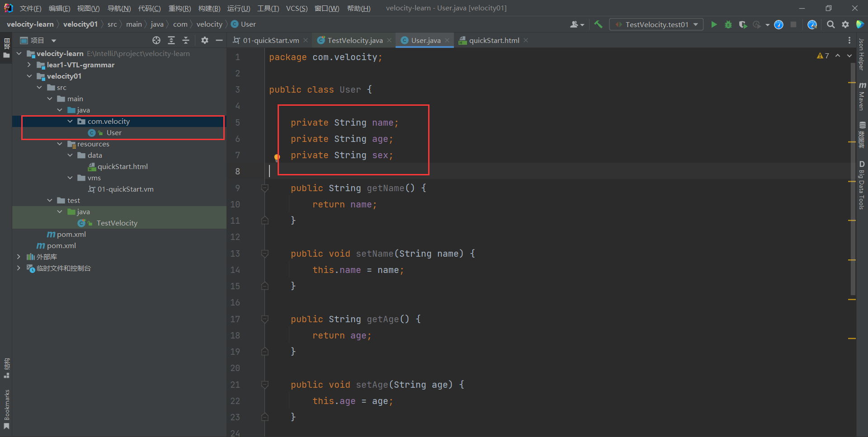Click velocity01 breadcrumb in navigation bar
868x437 pixels.
80,24
